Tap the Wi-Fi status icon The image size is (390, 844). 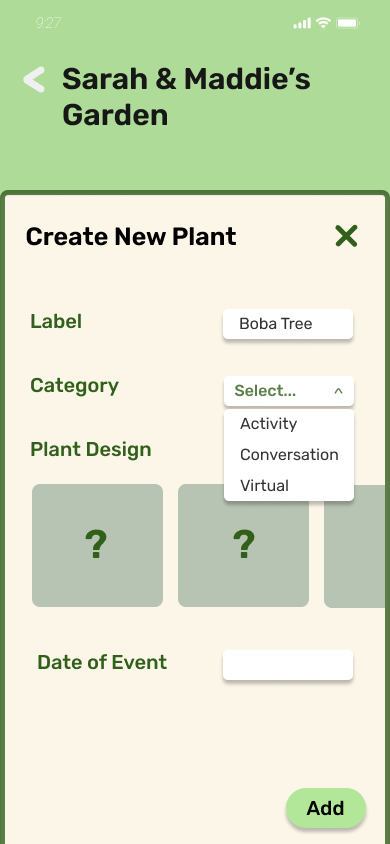tap(323, 23)
